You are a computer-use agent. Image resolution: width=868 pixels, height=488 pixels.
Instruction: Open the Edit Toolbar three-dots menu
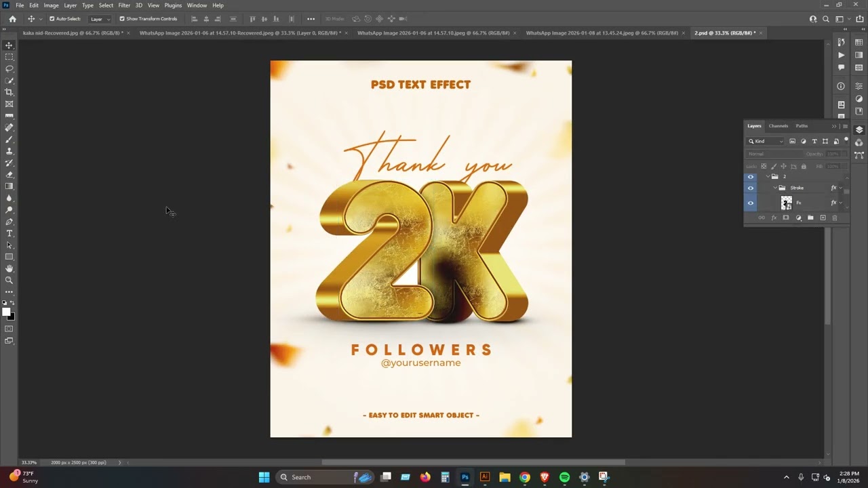(x=9, y=292)
